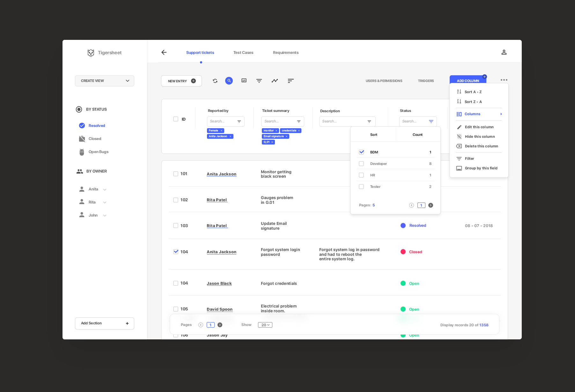Go to next page in Status popup
Image resolution: width=575 pixels, height=392 pixels.
(431, 205)
